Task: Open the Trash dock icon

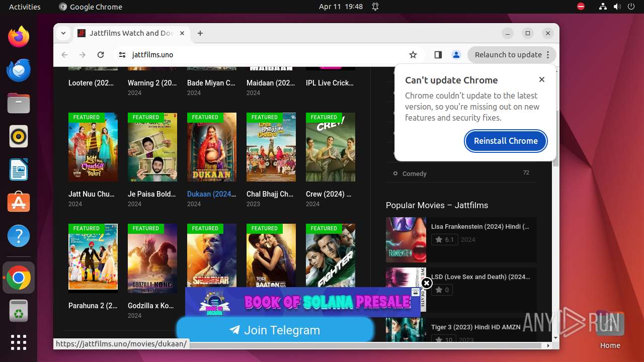Action: 19,311
